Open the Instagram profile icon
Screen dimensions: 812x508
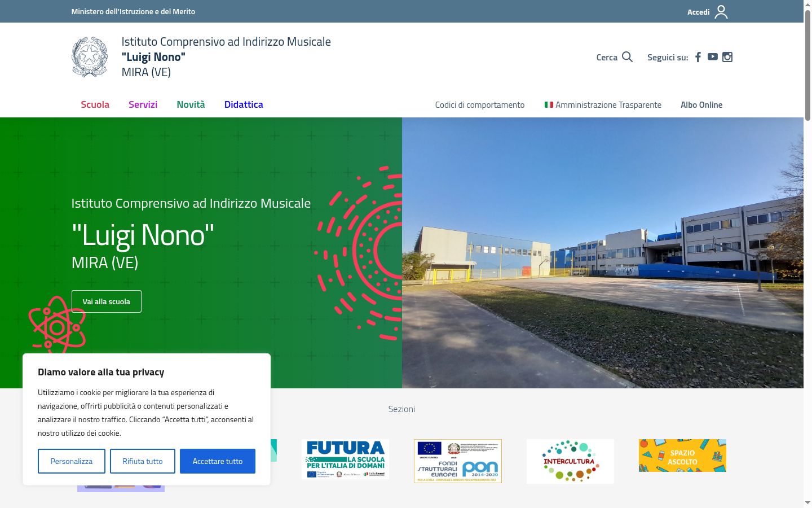click(x=727, y=57)
